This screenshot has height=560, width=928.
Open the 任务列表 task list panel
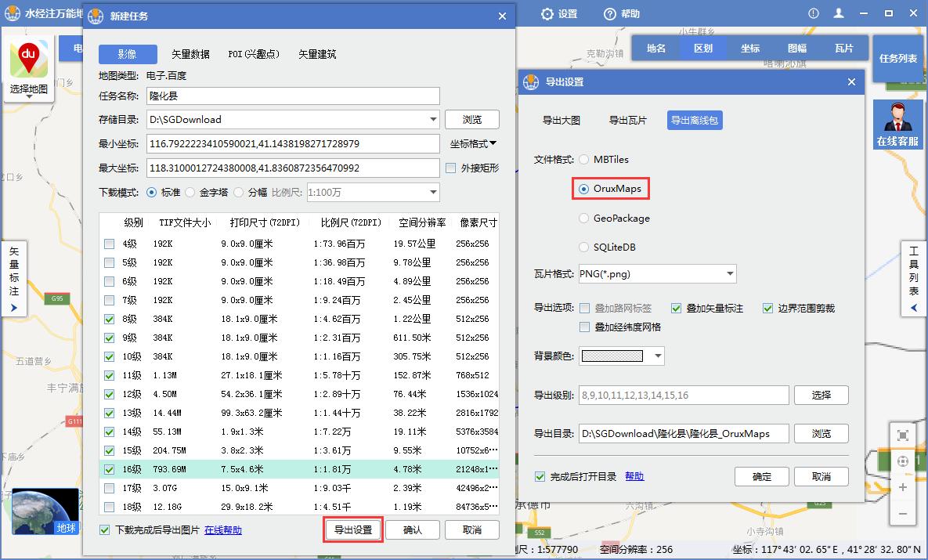(899, 59)
